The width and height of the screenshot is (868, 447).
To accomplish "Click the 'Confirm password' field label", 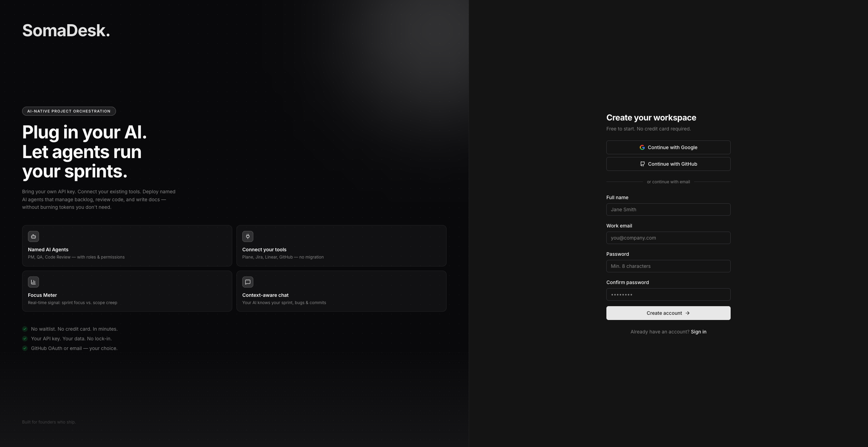I will [627, 282].
